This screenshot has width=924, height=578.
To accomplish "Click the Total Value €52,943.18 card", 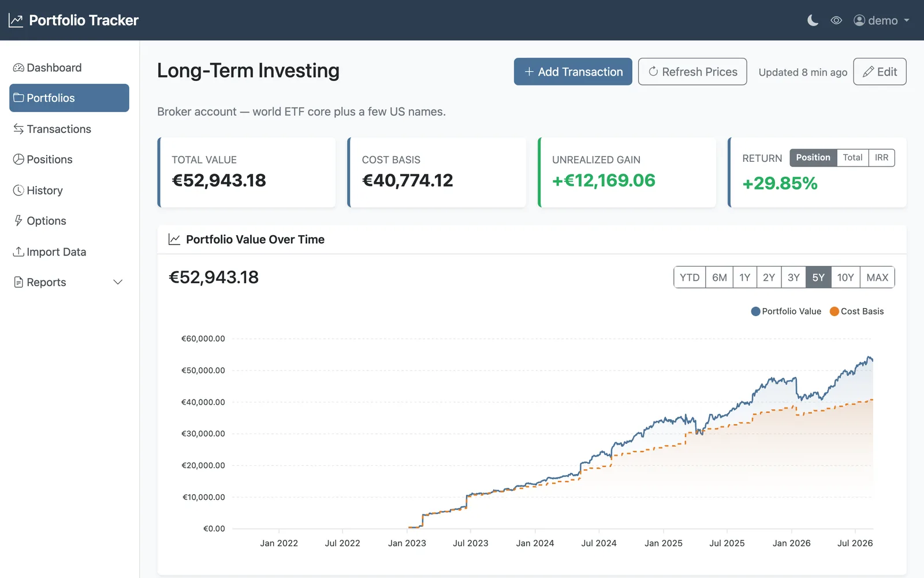I will [x=247, y=172].
